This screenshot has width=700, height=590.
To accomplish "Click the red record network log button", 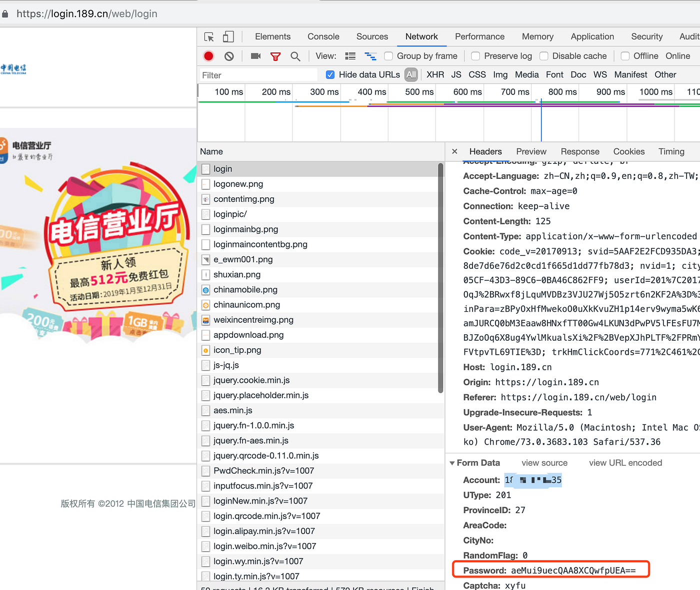I will pyautogui.click(x=208, y=56).
